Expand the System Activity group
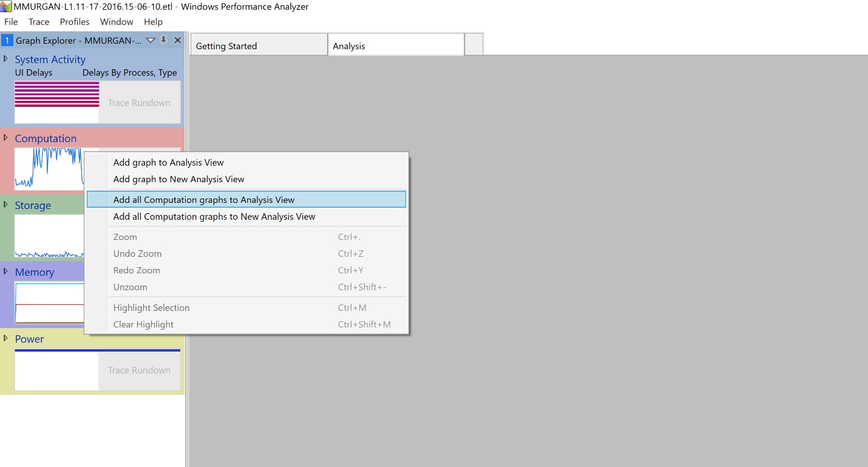868x467 pixels. click(x=6, y=59)
